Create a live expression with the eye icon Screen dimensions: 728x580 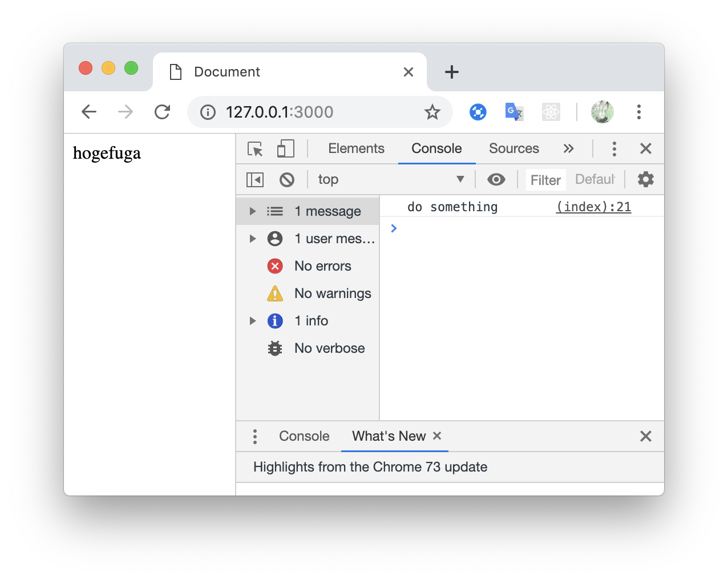[x=496, y=179]
